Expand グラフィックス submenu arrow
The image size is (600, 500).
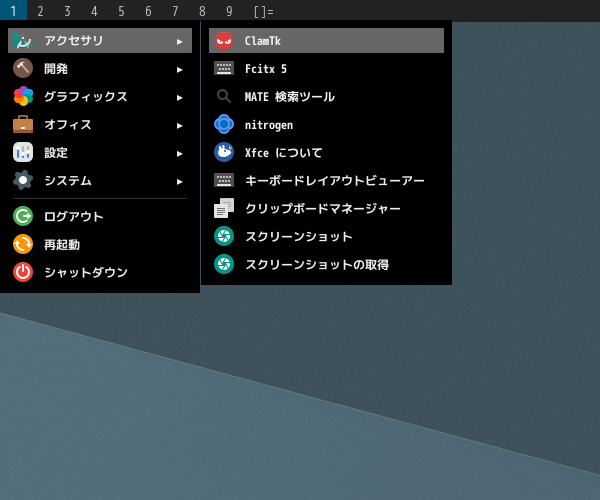click(x=179, y=97)
